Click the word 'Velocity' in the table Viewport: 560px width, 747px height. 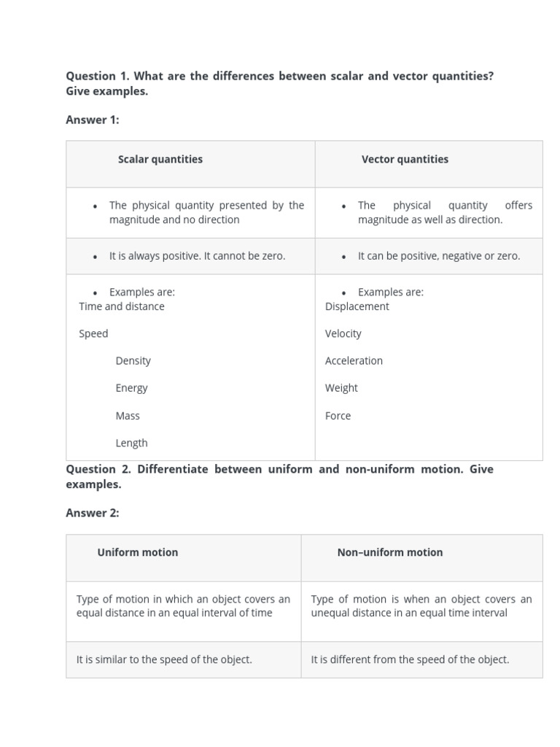pyautogui.click(x=343, y=333)
